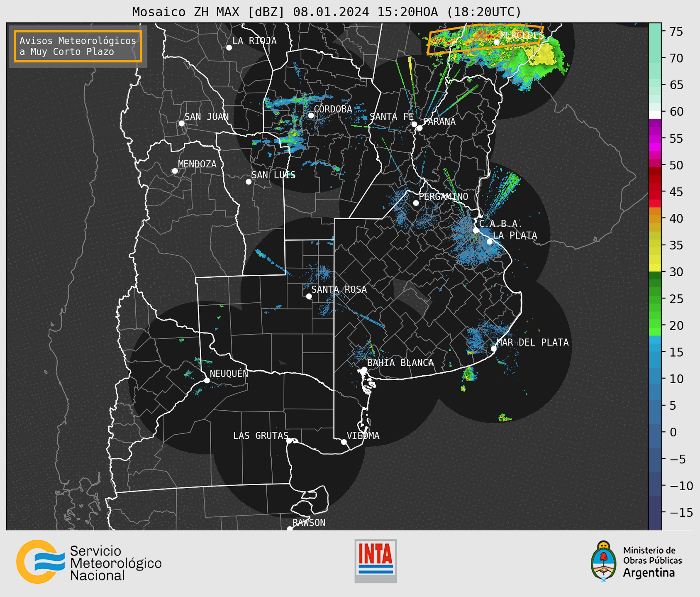Click the NEUQUÉN city marker dot
700x597 pixels.
[207, 380]
